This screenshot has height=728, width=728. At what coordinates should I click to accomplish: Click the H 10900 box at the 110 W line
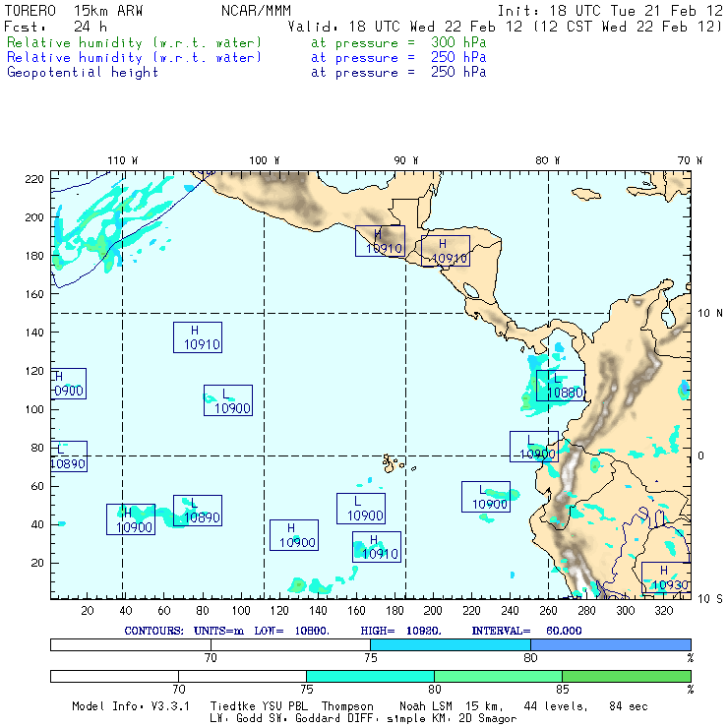[x=131, y=519]
